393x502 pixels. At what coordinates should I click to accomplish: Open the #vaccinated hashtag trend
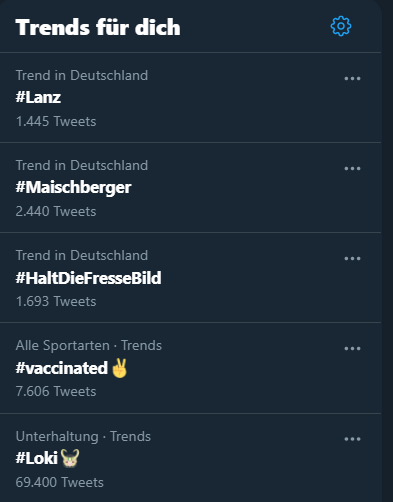pos(62,368)
